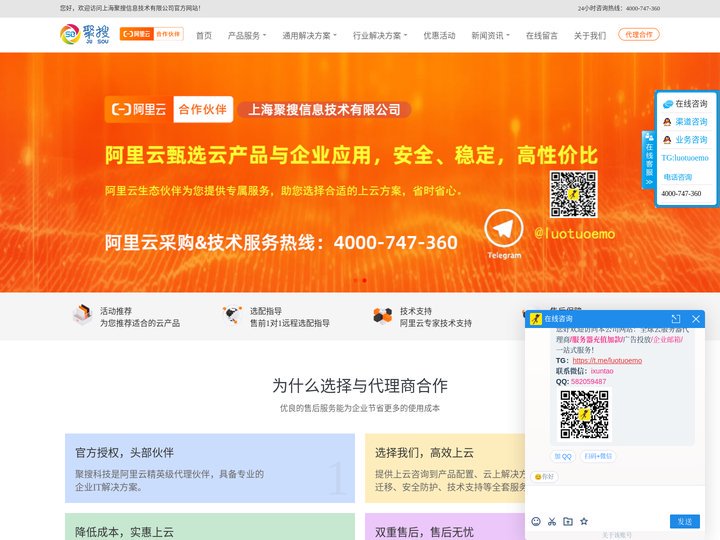Close the 在线咨询 chat window

click(696, 319)
